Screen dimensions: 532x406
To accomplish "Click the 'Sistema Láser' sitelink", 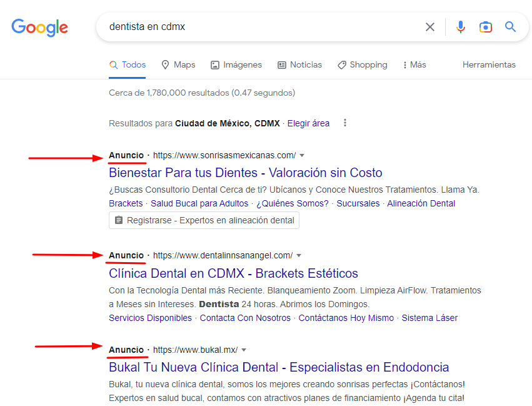I will (429, 318).
